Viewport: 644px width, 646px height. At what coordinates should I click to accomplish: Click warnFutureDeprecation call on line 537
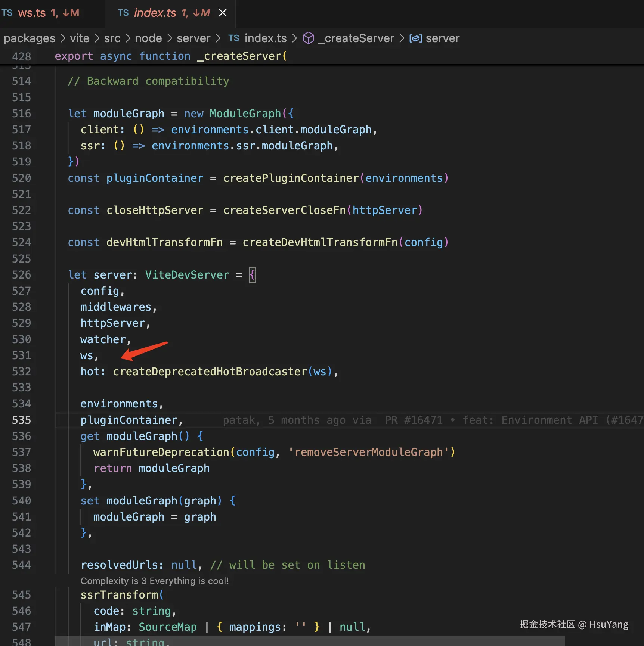[161, 452]
